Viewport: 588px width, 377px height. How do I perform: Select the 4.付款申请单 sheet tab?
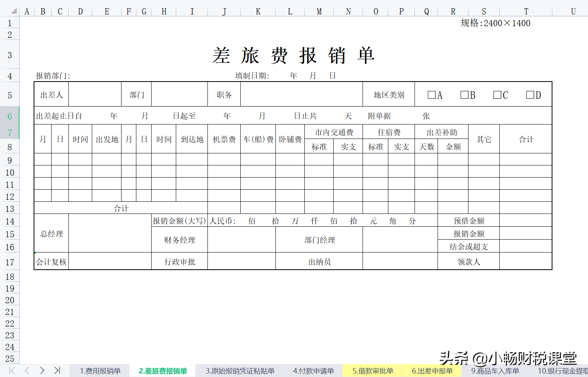point(313,370)
